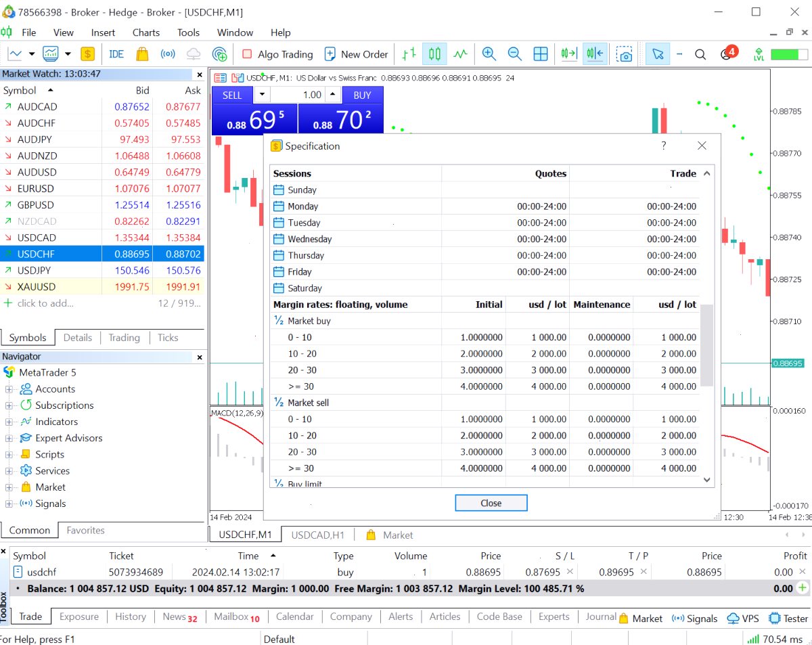The image size is (812, 645).
Task: Expand the Accounts node in Navigator
Action: point(9,389)
